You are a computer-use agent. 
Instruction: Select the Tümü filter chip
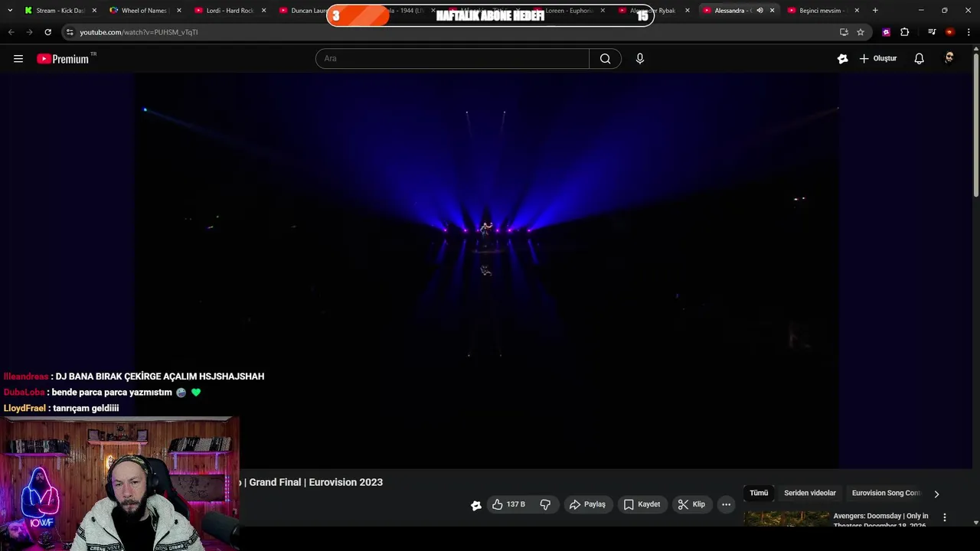point(759,494)
